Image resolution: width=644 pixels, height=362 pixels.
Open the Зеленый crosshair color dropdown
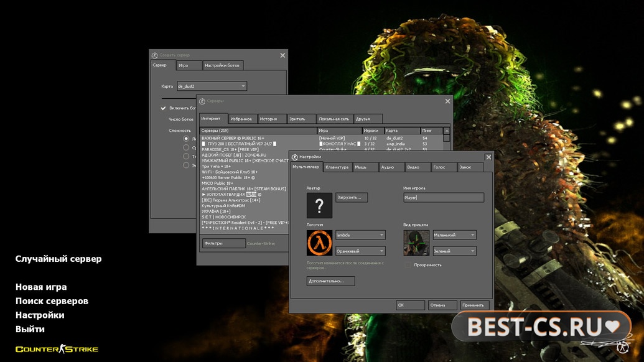(454, 251)
